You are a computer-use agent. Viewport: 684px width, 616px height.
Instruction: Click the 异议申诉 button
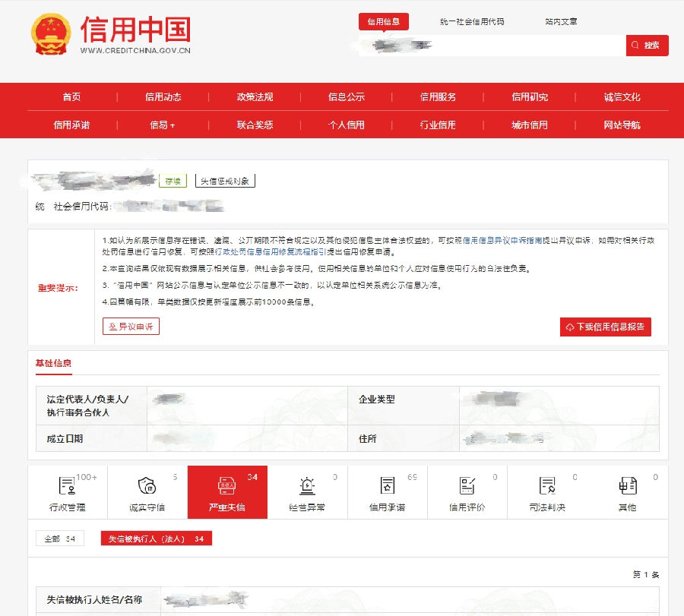131,327
